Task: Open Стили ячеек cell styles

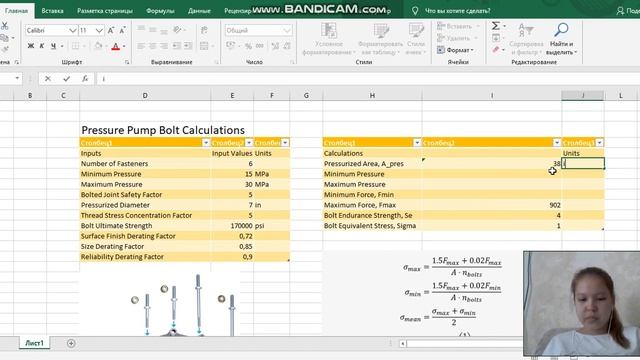Action: coord(416,39)
